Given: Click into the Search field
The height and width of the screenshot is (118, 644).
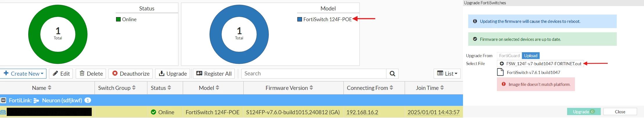Looking at the screenshot, I should pyautogui.click(x=314, y=74).
